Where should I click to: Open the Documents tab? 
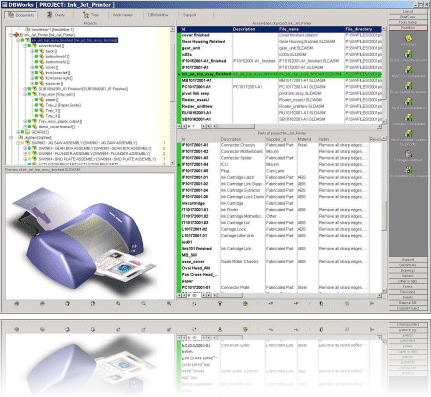21,15
